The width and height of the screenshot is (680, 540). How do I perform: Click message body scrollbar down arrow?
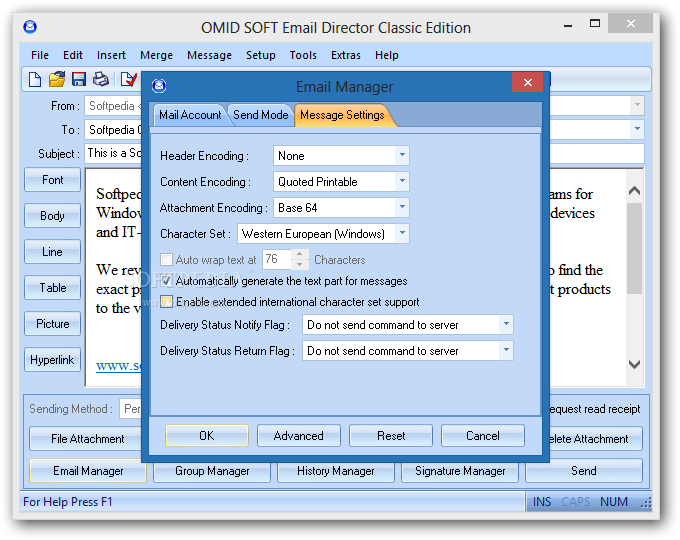coord(634,364)
